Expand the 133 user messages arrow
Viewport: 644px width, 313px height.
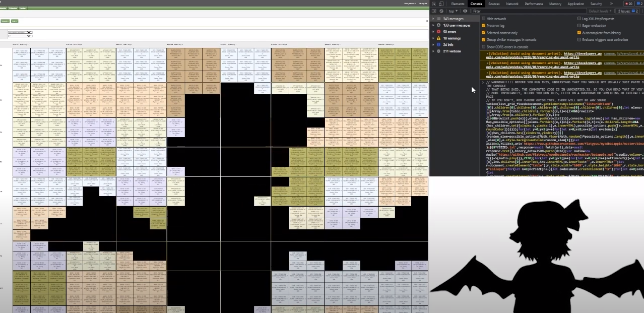coord(433,25)
